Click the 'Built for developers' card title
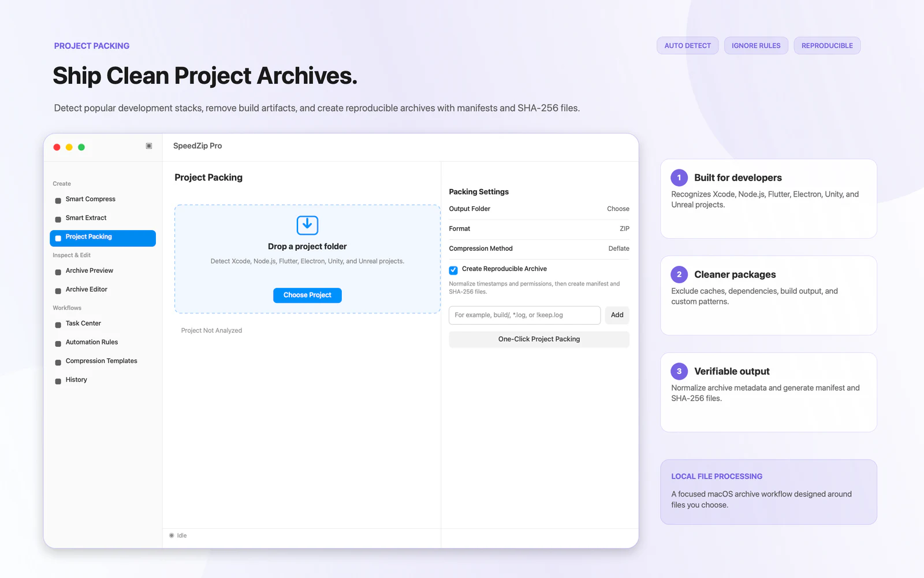Image resolution: width=924 pixels, height=578 pixels. [x=738, y=178]
